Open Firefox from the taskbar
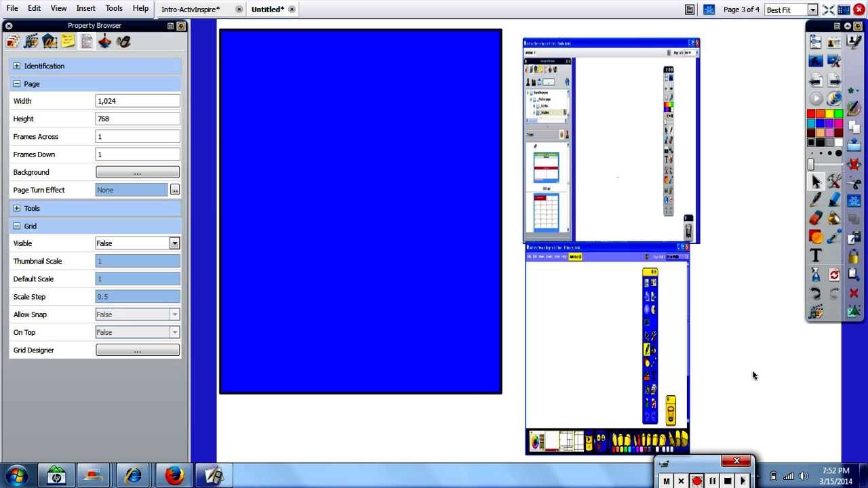 tap(174, 476)
